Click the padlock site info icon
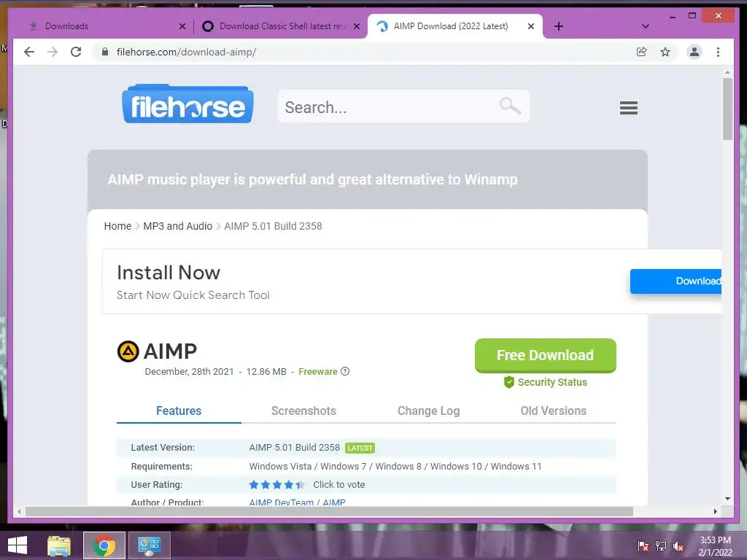 coord(105,52)
